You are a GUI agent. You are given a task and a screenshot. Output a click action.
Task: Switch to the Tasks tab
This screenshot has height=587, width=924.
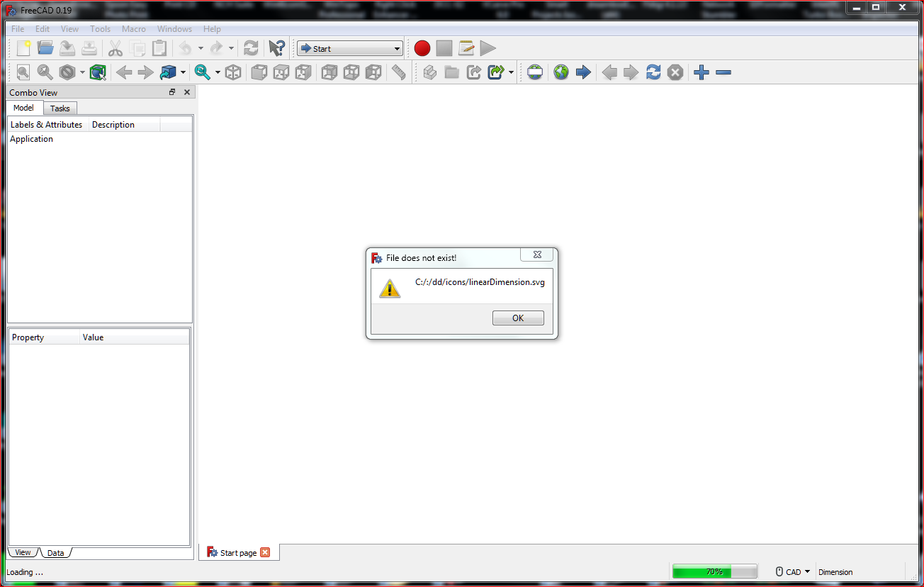point(60,108)
